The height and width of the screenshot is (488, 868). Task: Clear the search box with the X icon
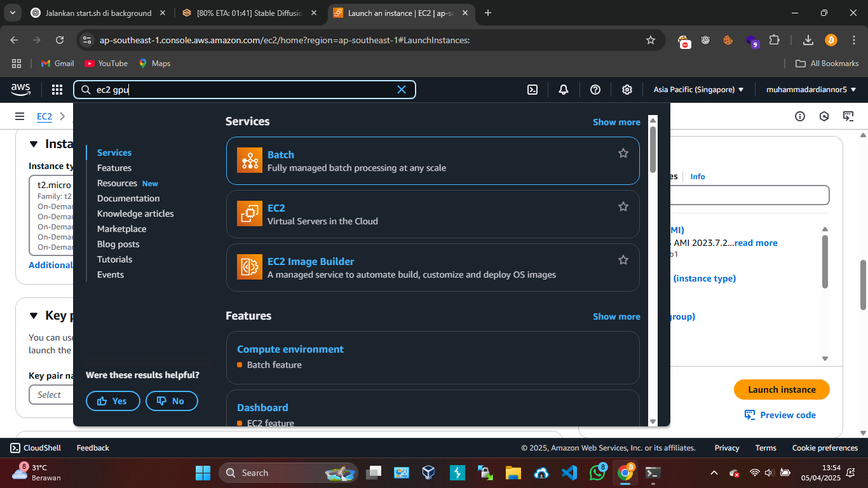coord(402,90)
